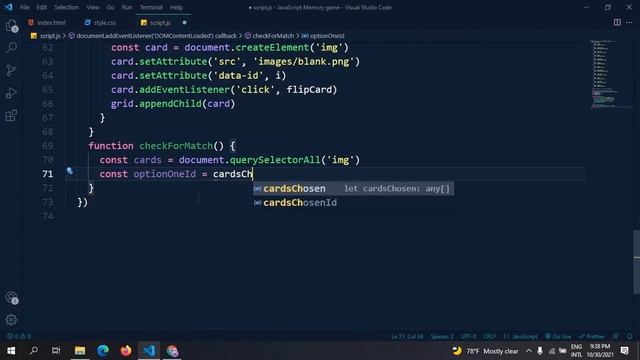Open Windows taskbar search
The height and width of the screenshot is (360, 640).
click(x=34, y=351)
